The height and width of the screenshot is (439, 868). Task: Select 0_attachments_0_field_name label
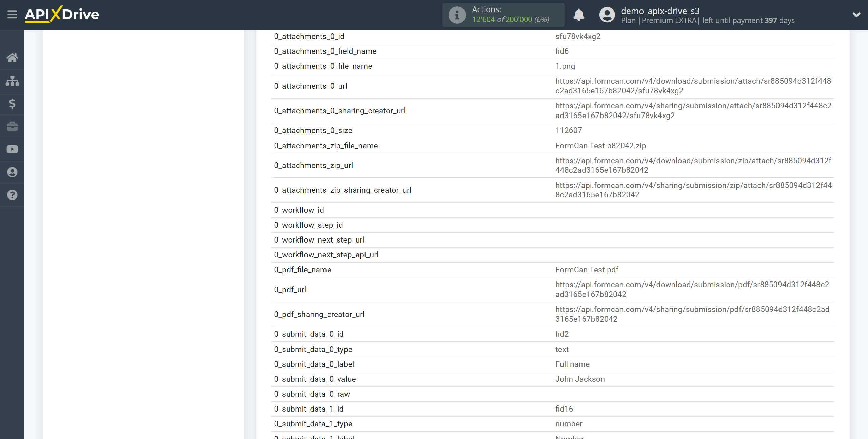[325, 51]
